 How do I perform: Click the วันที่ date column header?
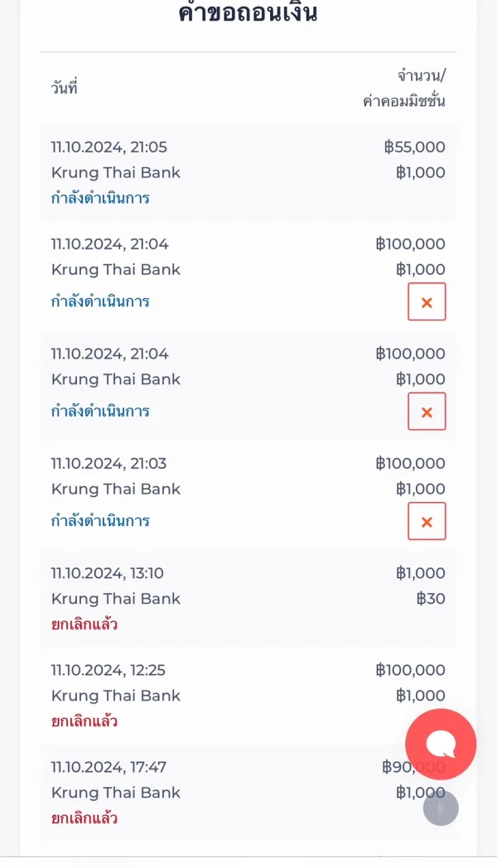tap(64, 88)
